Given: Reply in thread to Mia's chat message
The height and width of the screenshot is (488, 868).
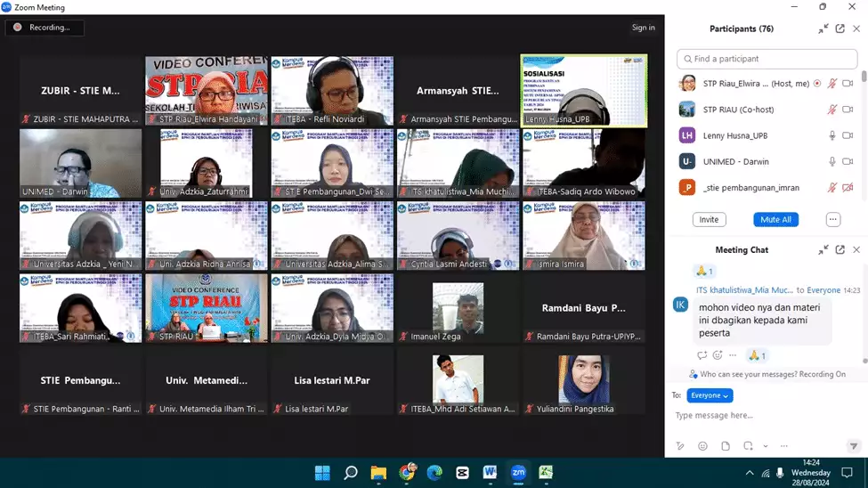Looking at the screenshot, I should coord(702,355).
